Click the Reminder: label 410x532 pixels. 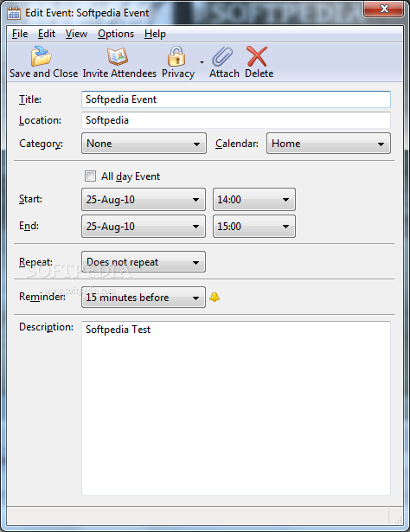(x=42, y=297)
